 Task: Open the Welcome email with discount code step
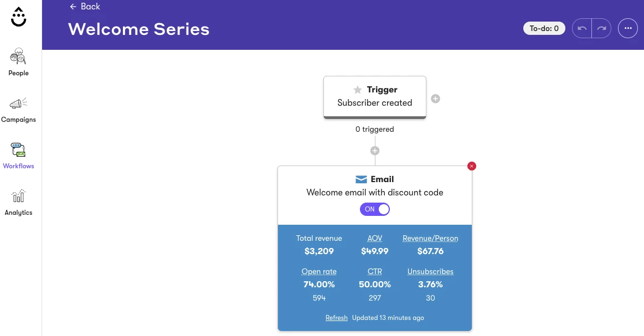pos(375,192)
